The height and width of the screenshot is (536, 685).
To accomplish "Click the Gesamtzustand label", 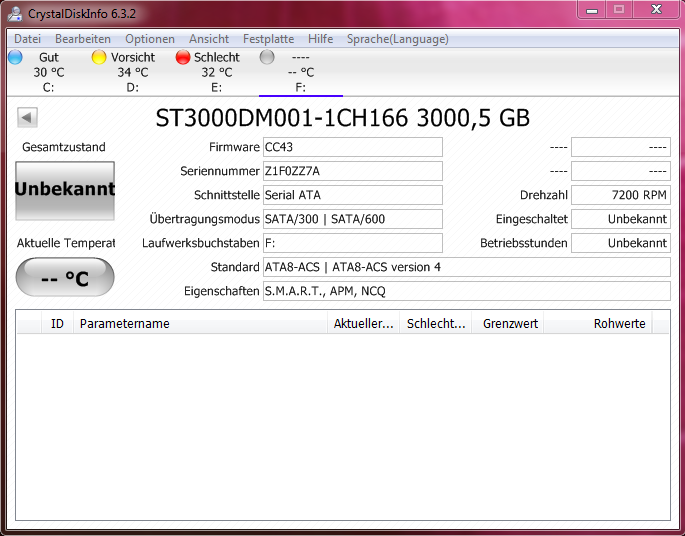I will [64, 147].
